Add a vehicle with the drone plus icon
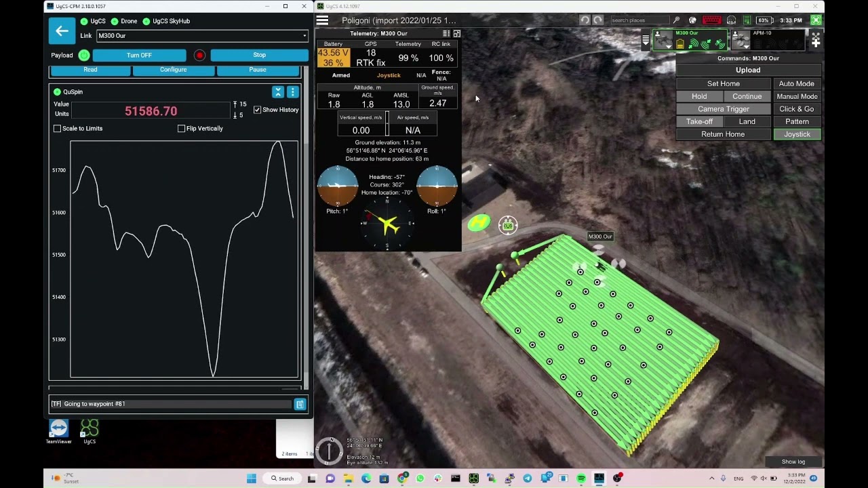 click(816, 40)
